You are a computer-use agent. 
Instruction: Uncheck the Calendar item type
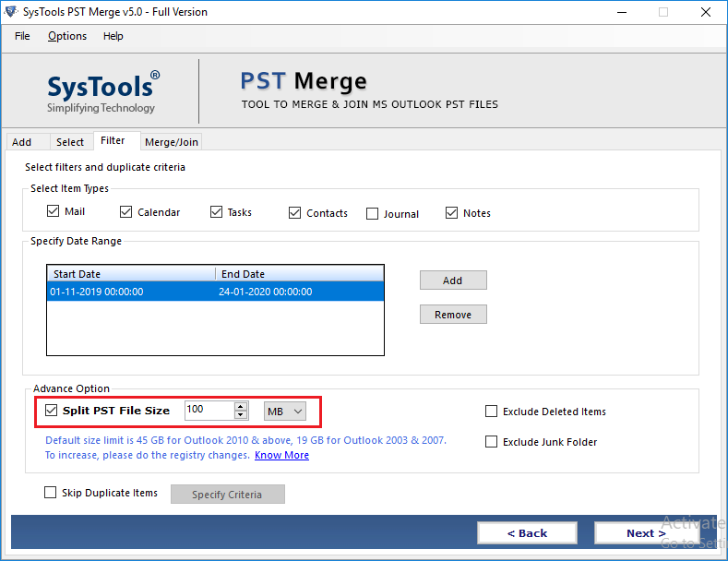click(125, 212)
